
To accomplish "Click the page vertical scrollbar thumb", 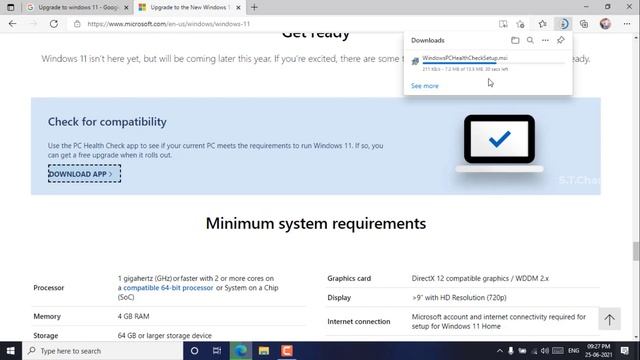I will click(636, 251).
